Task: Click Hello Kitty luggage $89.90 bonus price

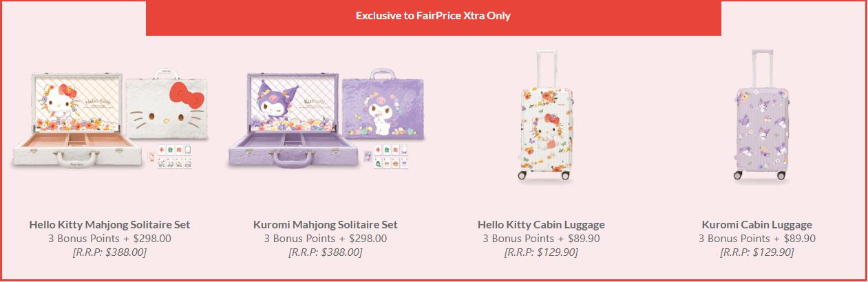Action: 541,239
